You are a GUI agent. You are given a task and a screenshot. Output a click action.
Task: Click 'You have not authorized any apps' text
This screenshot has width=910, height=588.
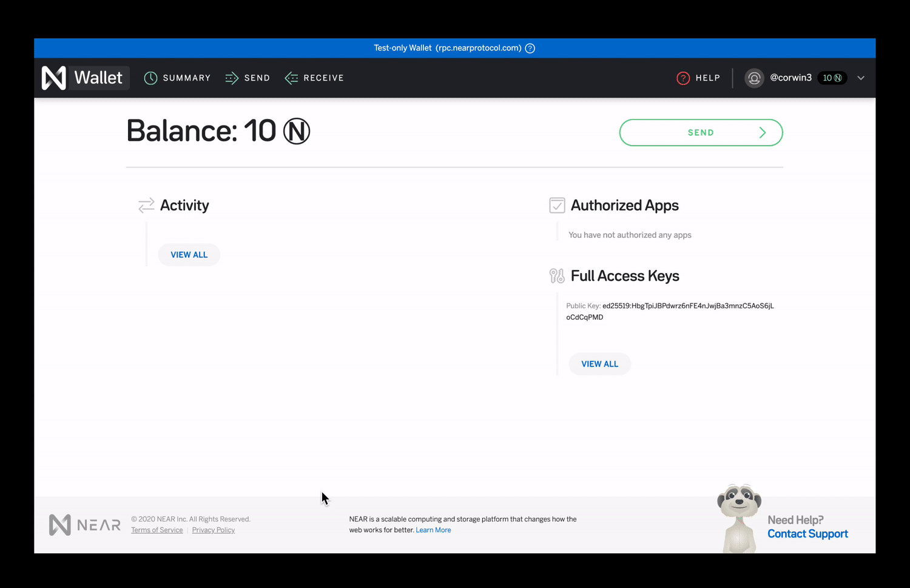tap(630, 235)
